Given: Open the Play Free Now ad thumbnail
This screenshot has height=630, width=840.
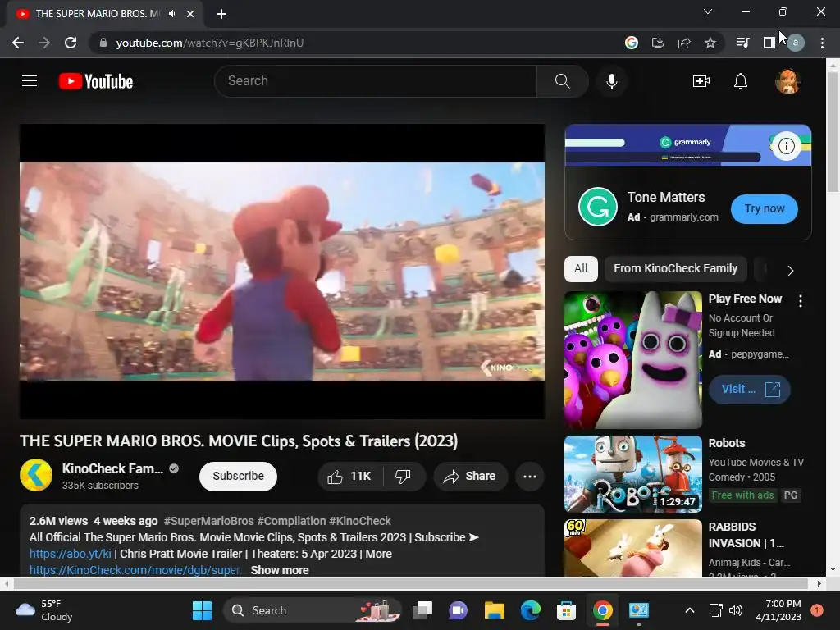Looking at the screenshot, I should [x=632, y=360].
